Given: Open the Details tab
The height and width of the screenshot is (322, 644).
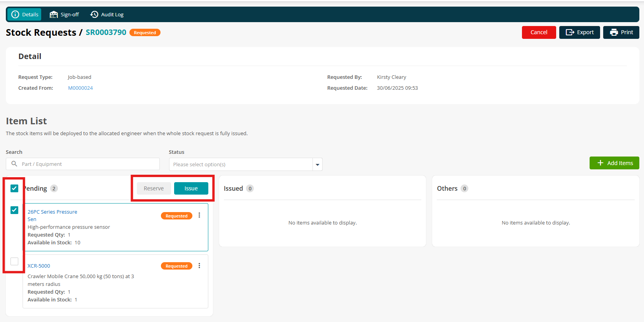Looking at the screenshot, I should (x=24, y=14).
